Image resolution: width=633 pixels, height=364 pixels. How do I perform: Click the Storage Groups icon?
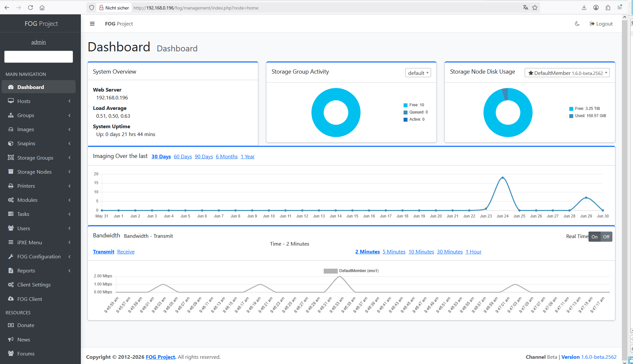[11, 158]
